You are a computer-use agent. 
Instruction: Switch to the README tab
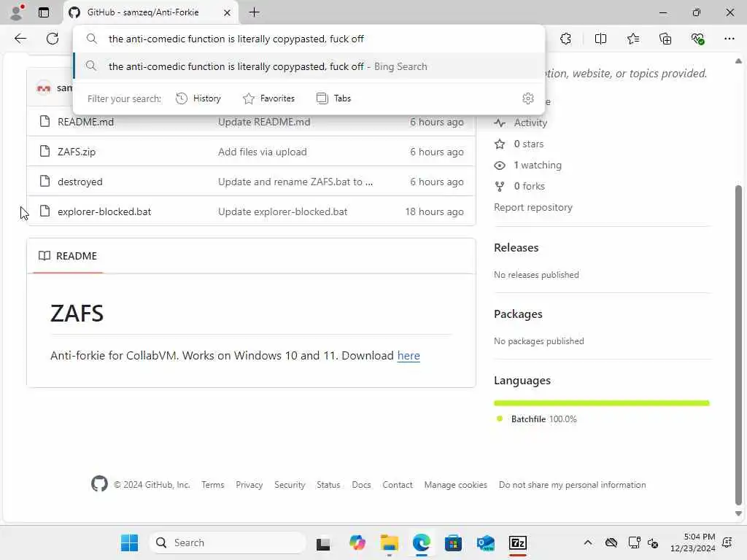[x=68, y=256]
